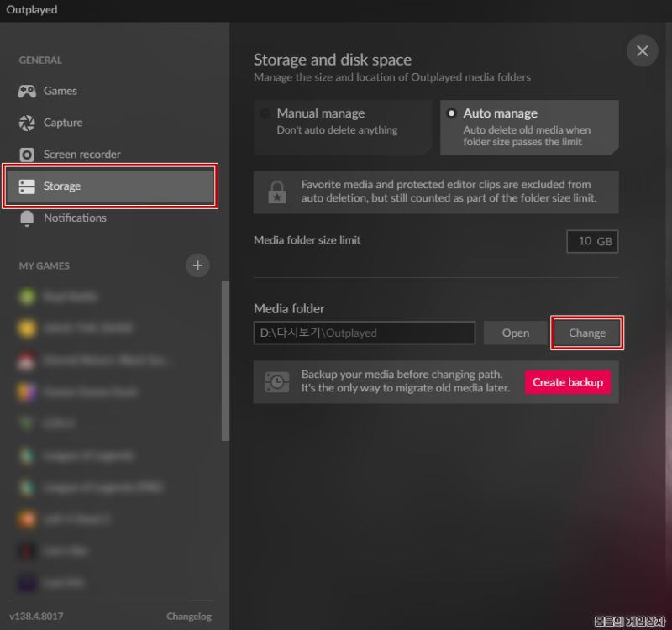The width and height of the screenshot is (672, 630).
Task: Click Change to pick a new media folder
Action: 587,333
